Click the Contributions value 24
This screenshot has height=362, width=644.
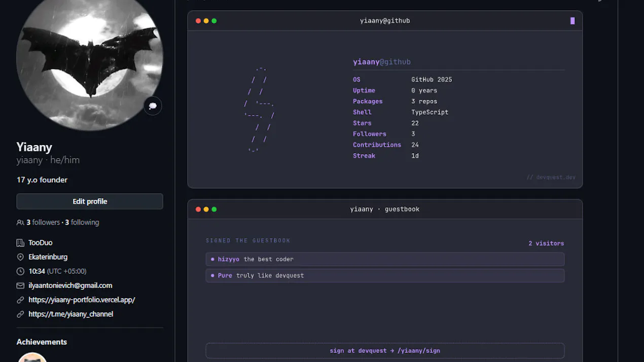click(415, 145)
